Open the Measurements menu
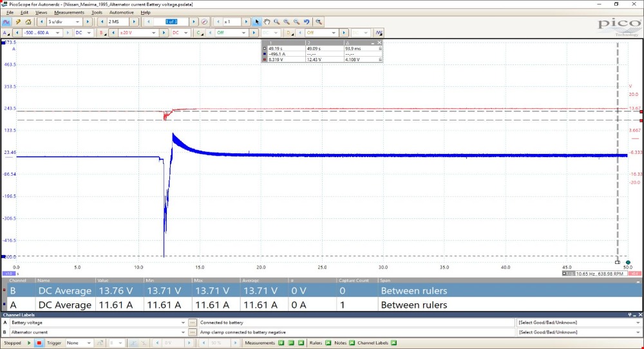 [69, 12]
